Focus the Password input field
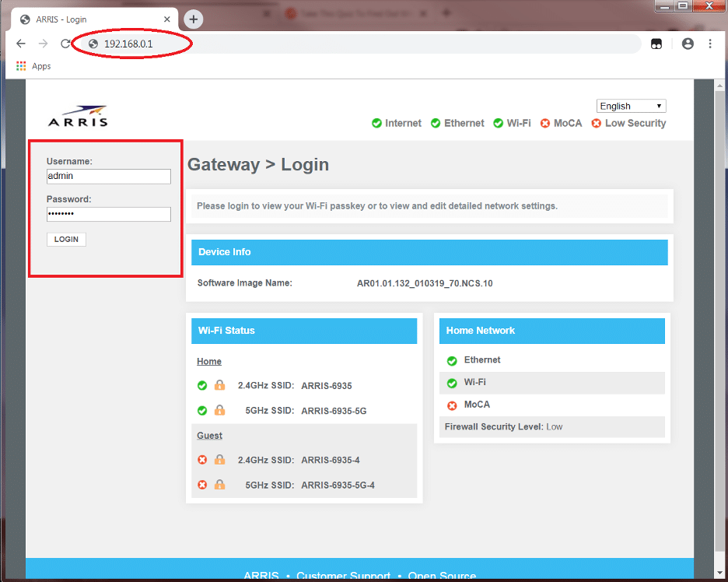The height and width of the screenshot is (582, 728). click(109, 214)
